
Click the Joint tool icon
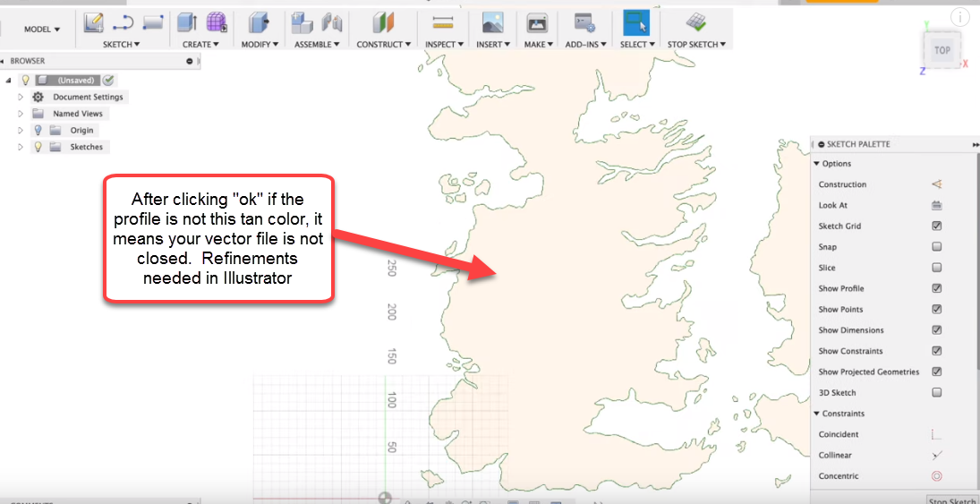332,23
